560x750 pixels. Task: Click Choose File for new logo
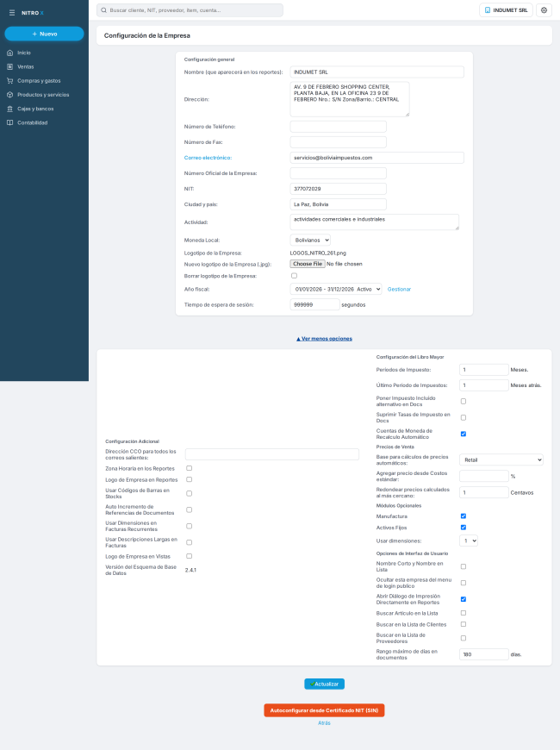[x=308, y=264]
